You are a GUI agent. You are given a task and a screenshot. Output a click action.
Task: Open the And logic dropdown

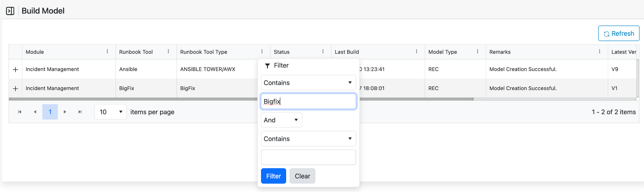pos(281,120)
